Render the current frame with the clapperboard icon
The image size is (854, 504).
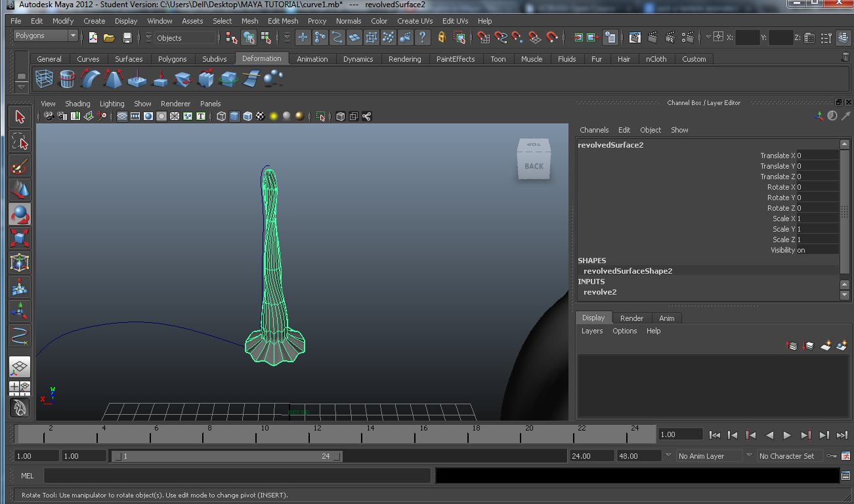point(652,37)
